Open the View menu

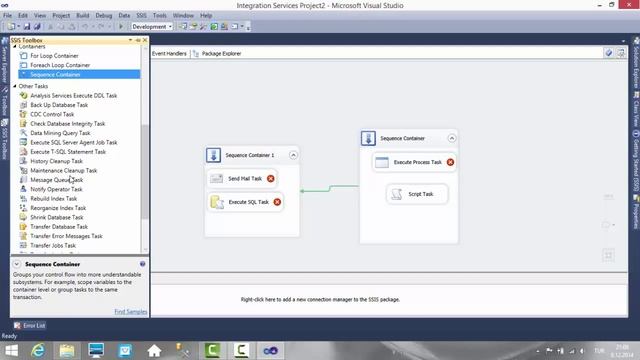(40, 16)
